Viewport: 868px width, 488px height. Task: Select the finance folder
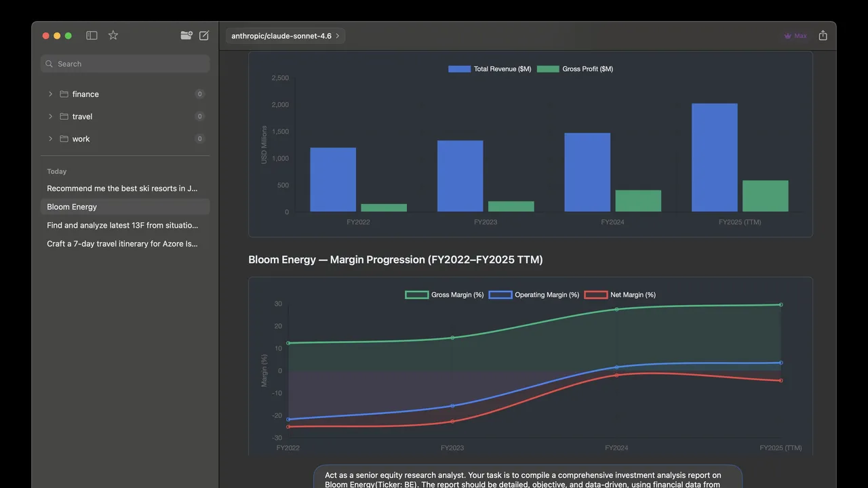point(125,94)
